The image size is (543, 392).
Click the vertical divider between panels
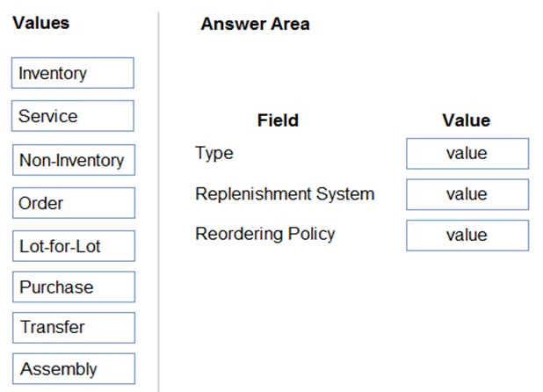click(159, 202)
